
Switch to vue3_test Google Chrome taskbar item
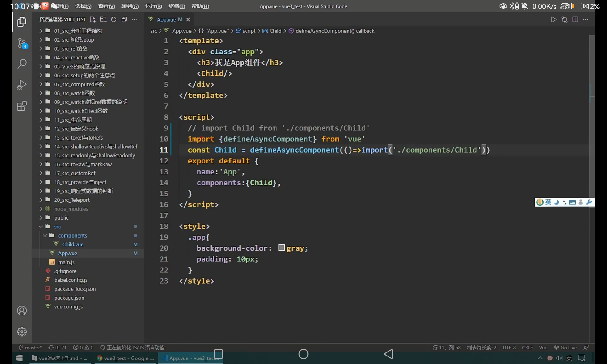coord(125,358)
